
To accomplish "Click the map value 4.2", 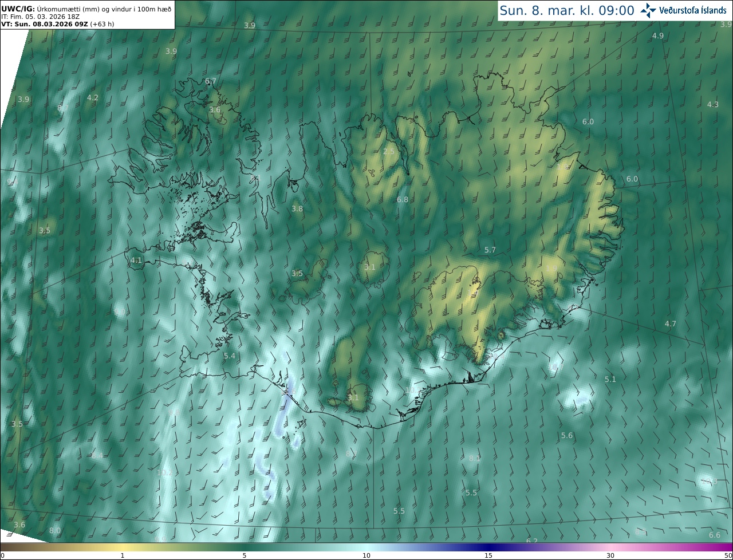I will tap(93, 98).
